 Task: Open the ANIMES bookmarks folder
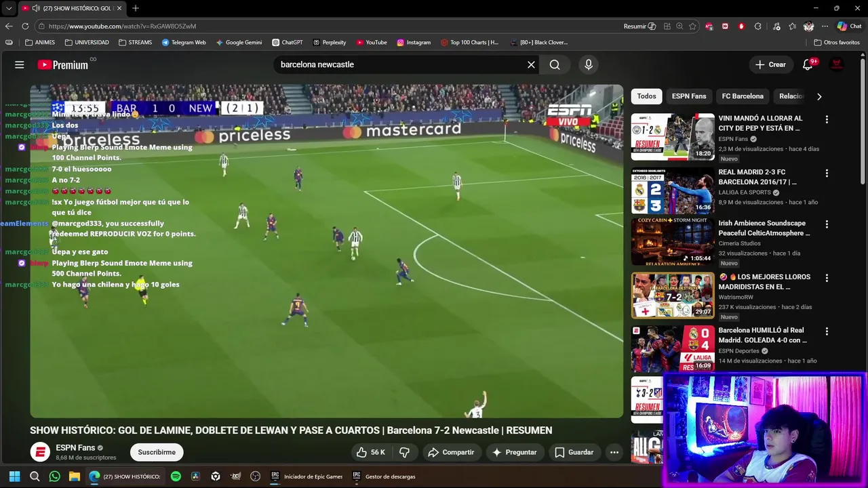pos(40,42)
